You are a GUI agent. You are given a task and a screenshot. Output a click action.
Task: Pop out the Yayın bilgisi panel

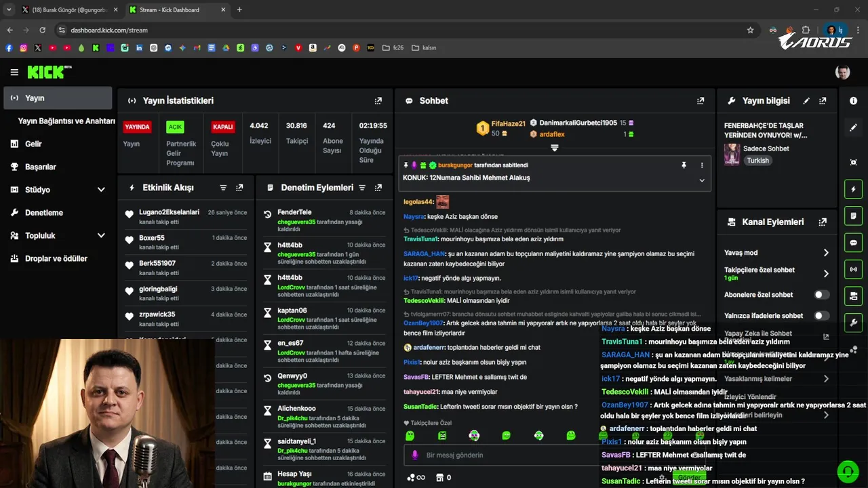[x=823, y=101]
